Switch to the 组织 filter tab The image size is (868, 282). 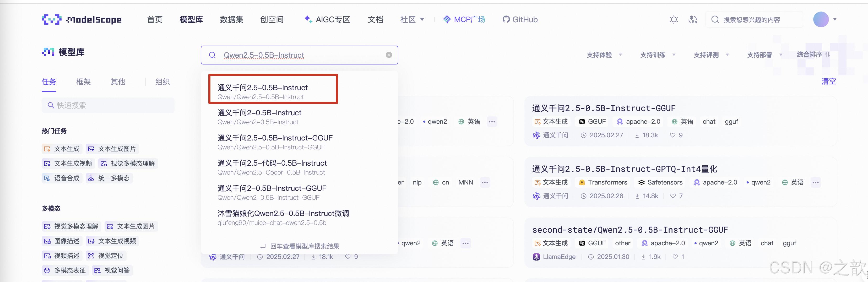coord(162,82)
